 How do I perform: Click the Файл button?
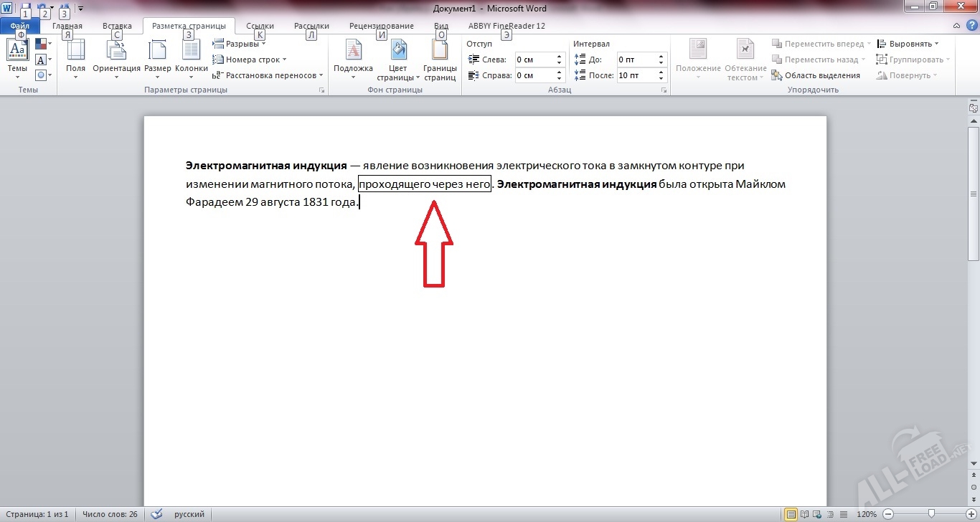tap(19, 26)
